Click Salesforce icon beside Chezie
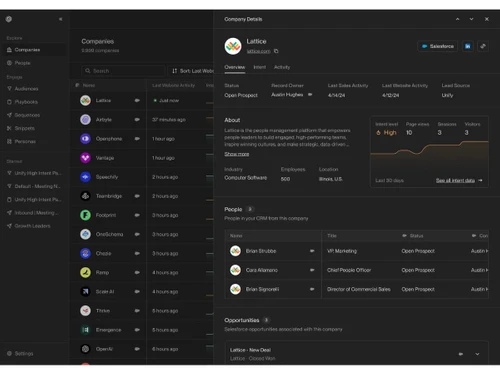The width and height of the screenshot is (500, 375). (x=137, y=253)
